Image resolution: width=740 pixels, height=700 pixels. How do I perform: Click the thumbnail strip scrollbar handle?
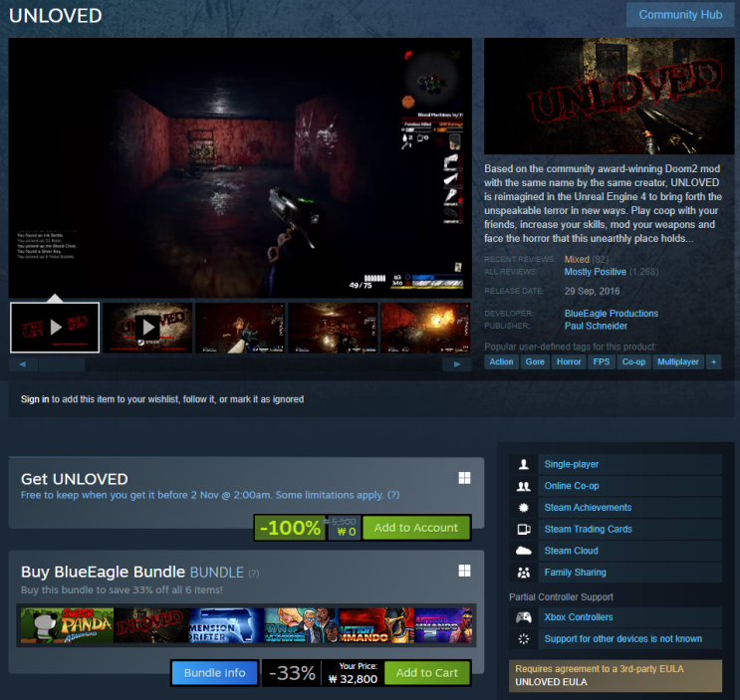pos(62,364)
